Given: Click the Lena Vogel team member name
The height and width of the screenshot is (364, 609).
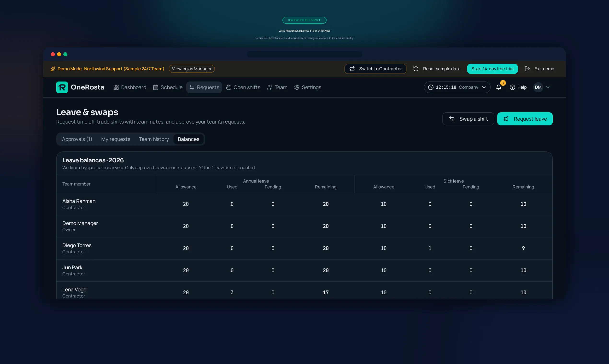Looking at the screenshot, I should pos(75,290).
